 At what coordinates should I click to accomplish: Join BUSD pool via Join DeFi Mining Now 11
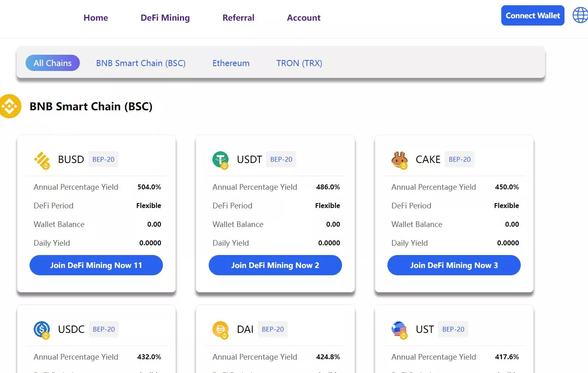[x=96, y=265]
